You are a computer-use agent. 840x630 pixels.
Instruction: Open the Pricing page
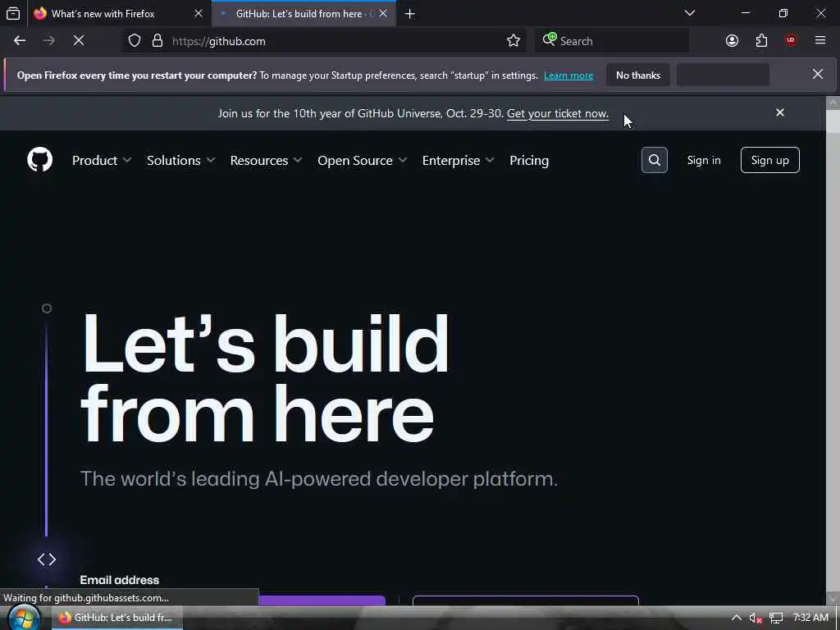pos(529,160)
